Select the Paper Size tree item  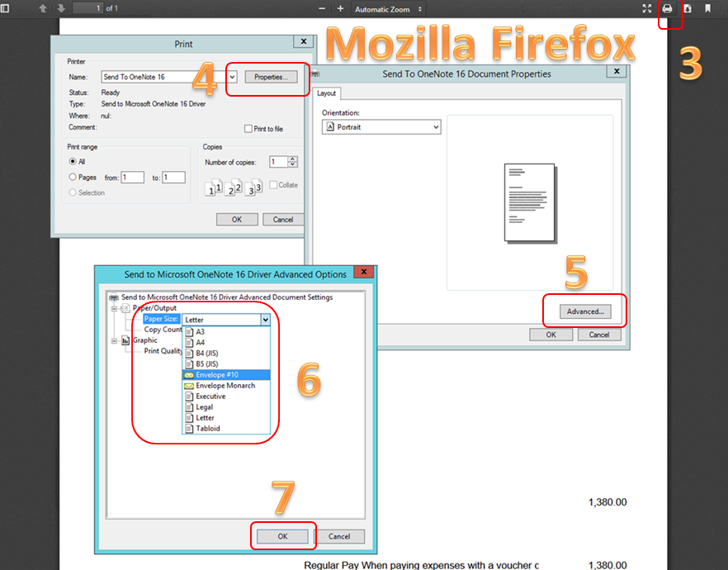[161, 319]
